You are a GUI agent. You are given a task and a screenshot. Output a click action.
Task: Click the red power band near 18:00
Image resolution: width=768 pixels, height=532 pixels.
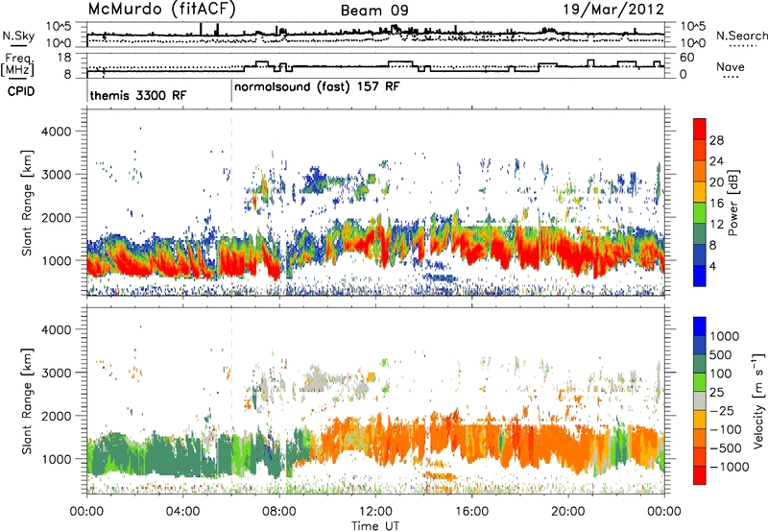point(529,253)
